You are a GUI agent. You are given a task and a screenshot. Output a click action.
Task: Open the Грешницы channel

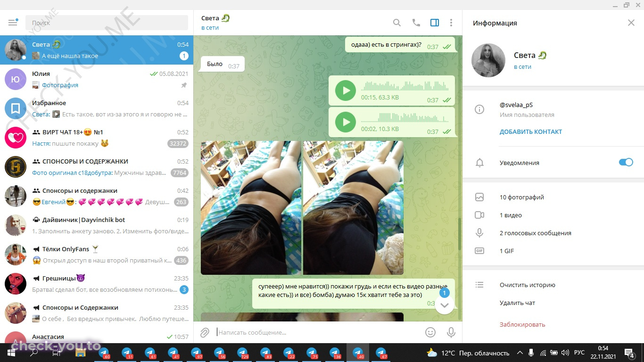tap(97, 284)
